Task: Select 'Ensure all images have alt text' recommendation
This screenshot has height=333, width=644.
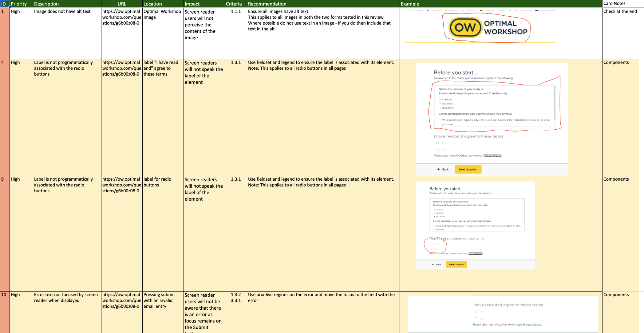Action: (x=323, y=33)
